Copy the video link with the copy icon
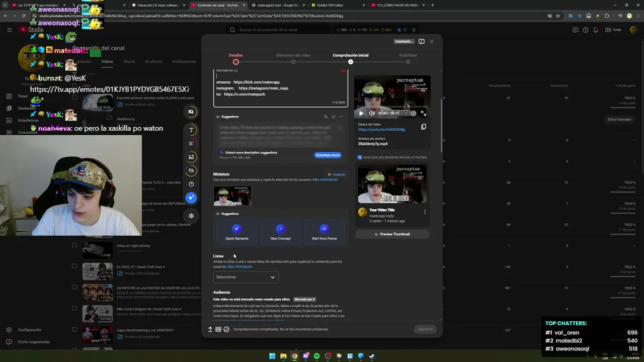This screenshot has width=644, height=362. pos(424,127)
